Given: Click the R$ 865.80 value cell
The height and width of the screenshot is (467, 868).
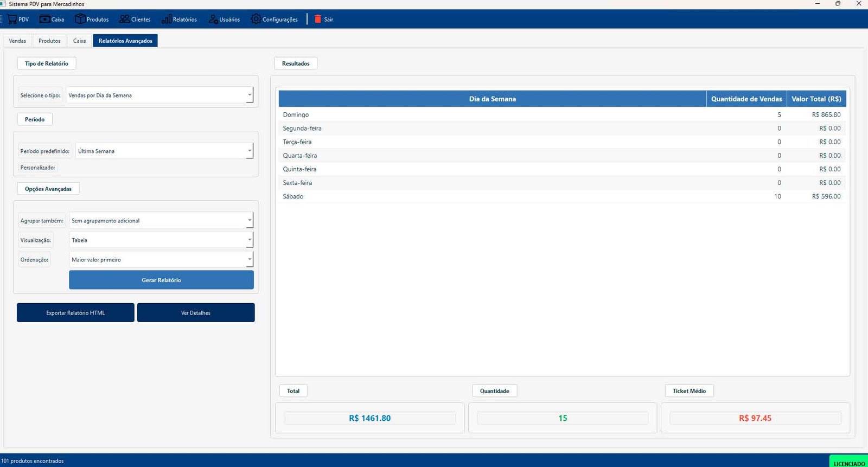Looking at the screenshot, I should (816, 114).
